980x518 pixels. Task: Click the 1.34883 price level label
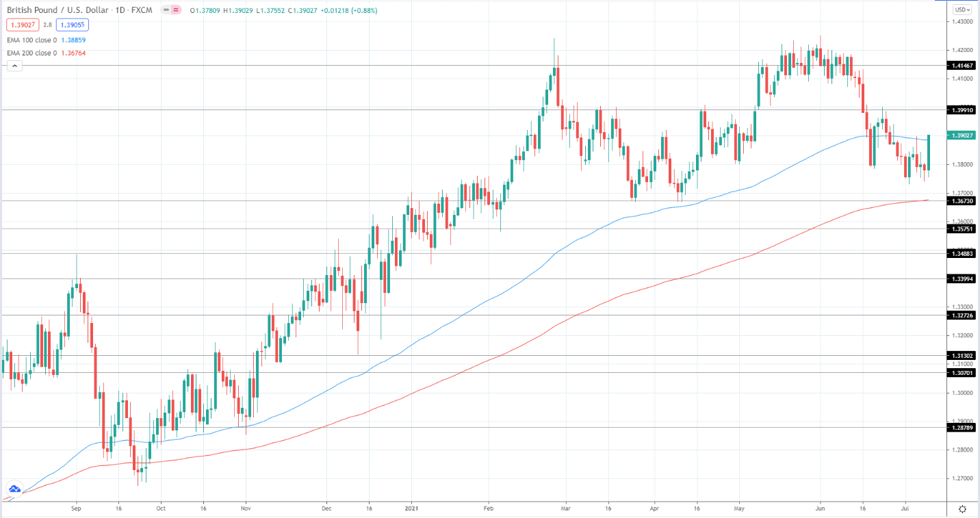[x=962, y=254]
